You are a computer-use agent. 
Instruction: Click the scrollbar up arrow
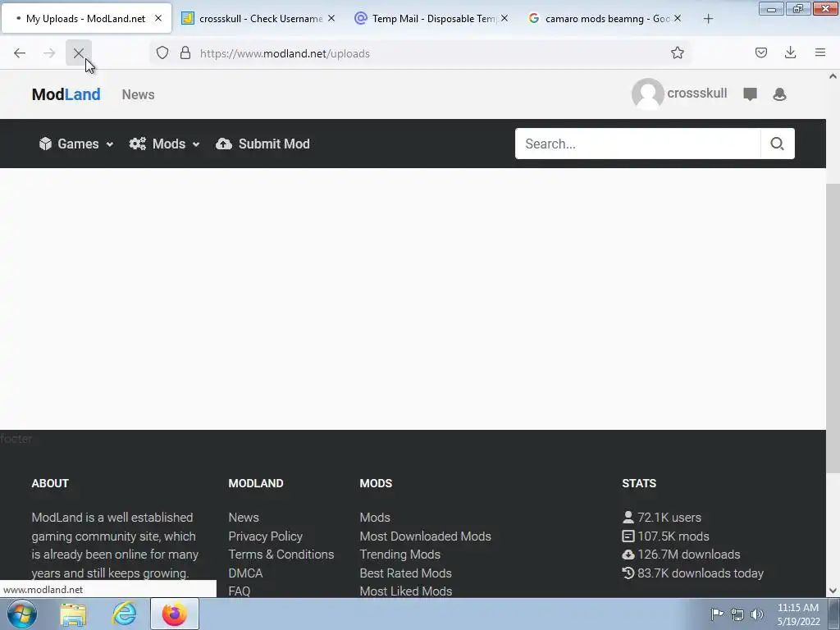[x=833, y=76]
